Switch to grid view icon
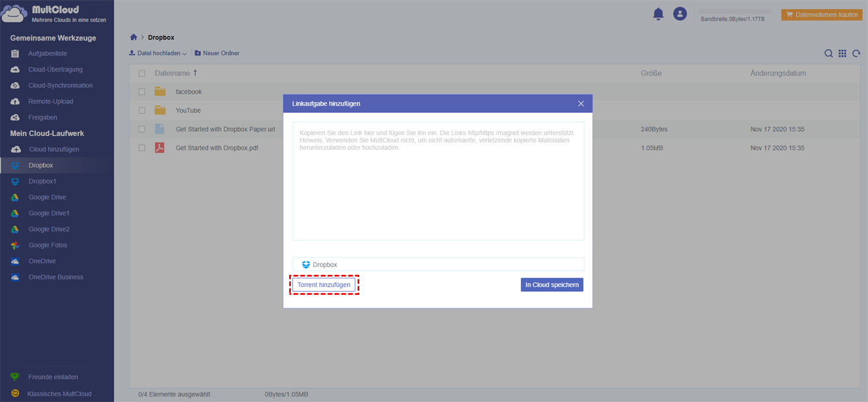This screenshot has height=402, width=868. click(x=842, y=54)
